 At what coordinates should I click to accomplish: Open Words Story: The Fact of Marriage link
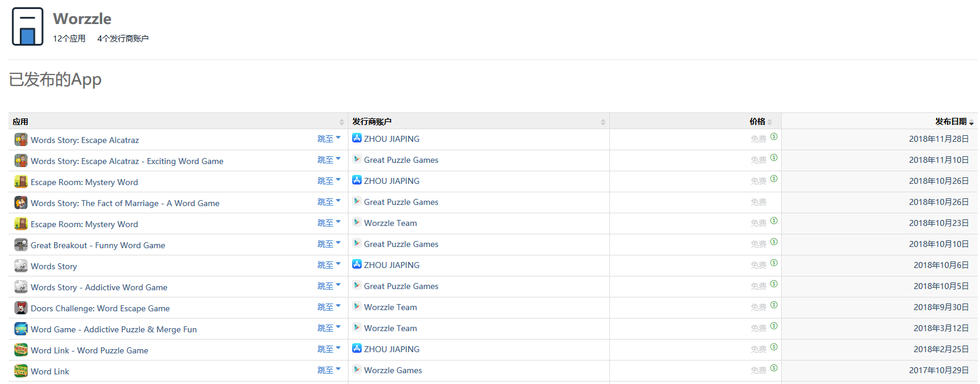pos(125,203)
